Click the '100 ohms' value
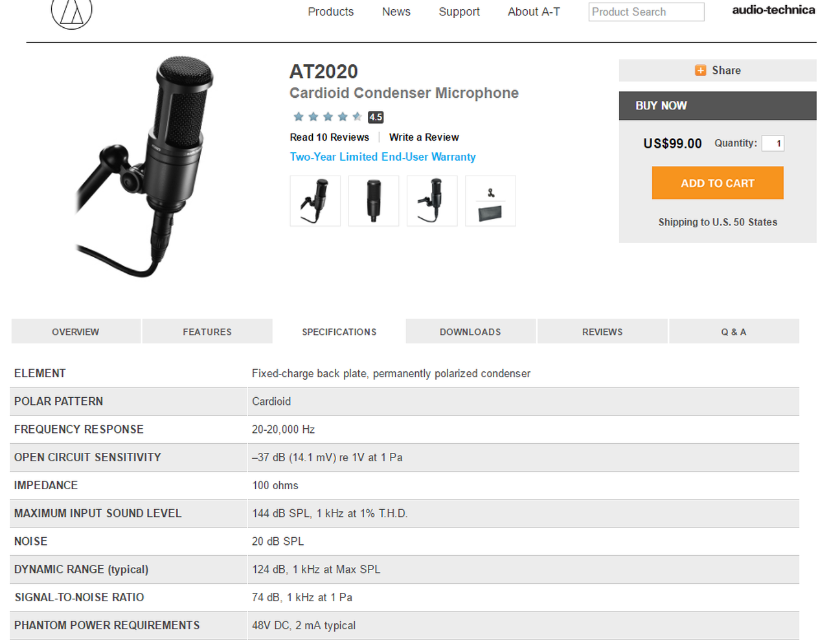 275,485
